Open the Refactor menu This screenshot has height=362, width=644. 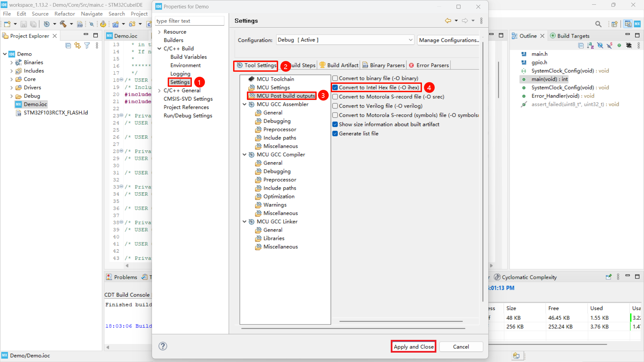[65, 14]
